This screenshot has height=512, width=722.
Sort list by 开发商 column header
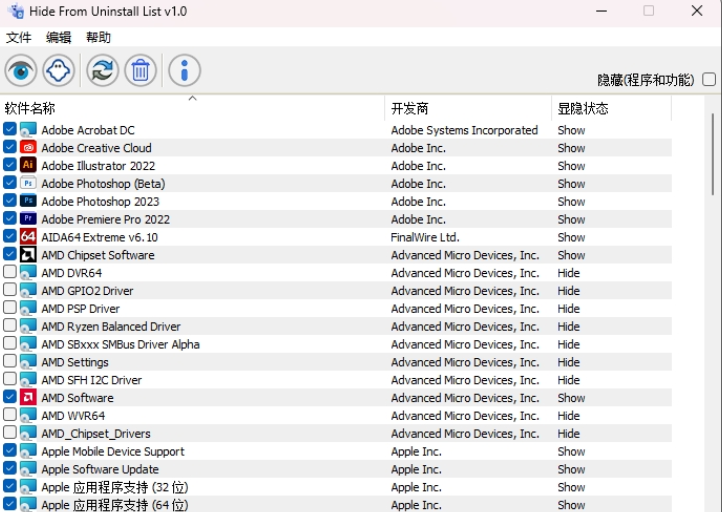point(410,108)
